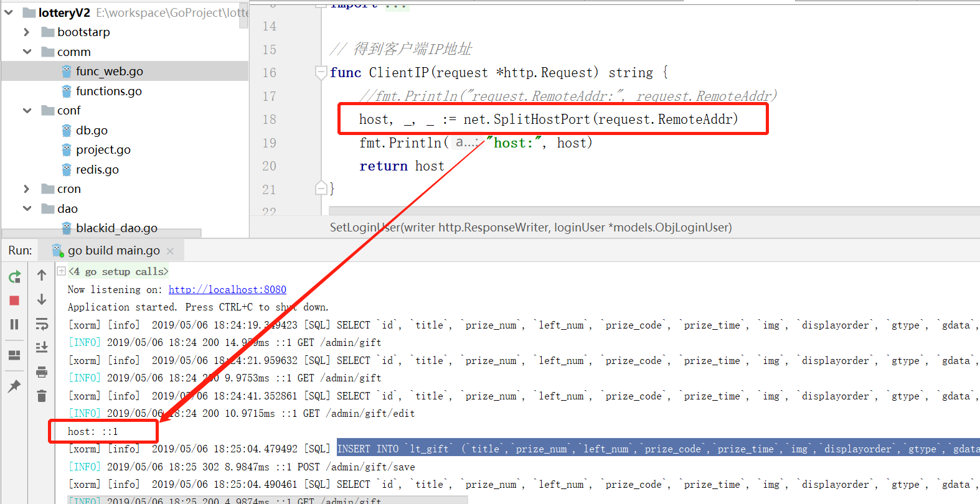Collapse the conf folder
The height and width of the screenshot is (504, 980).
[27, 110]
